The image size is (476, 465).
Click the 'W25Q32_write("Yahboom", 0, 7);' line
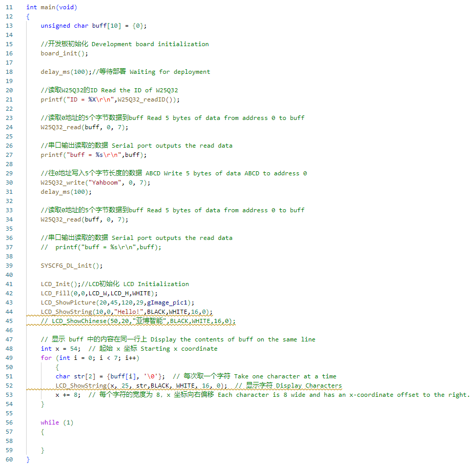[x=95, y=183]
